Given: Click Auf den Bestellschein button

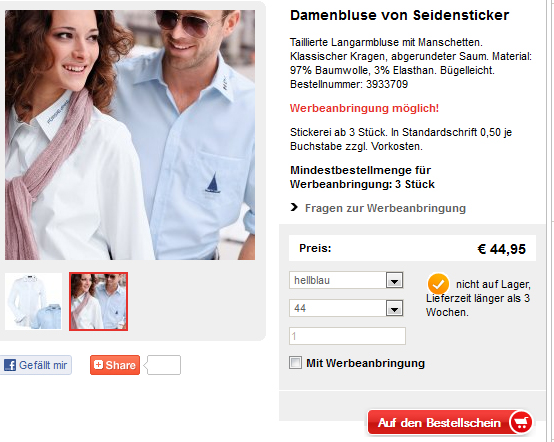Looking at the screenshot, I should pos(450,422).
